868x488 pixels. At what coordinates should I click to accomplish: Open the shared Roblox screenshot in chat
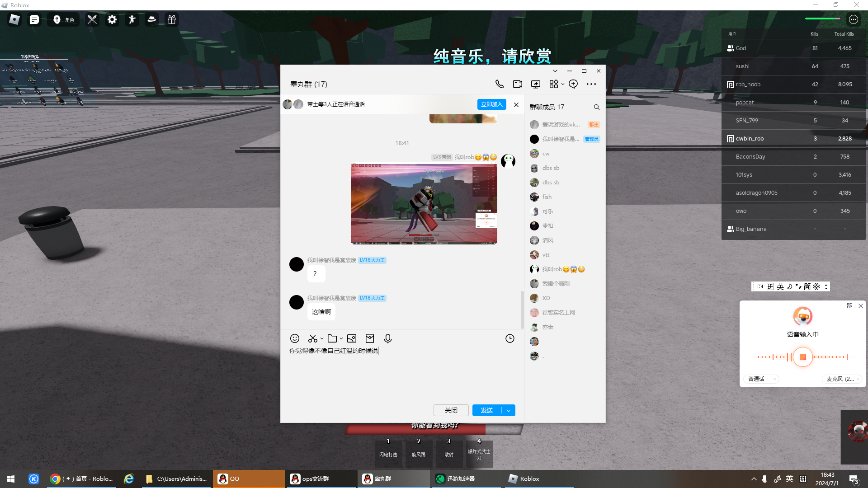pos(424,204)
